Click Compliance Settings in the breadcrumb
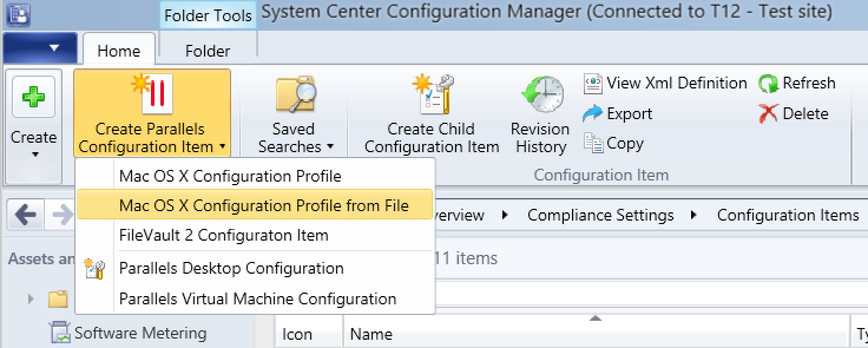 (x=600, y=215)
